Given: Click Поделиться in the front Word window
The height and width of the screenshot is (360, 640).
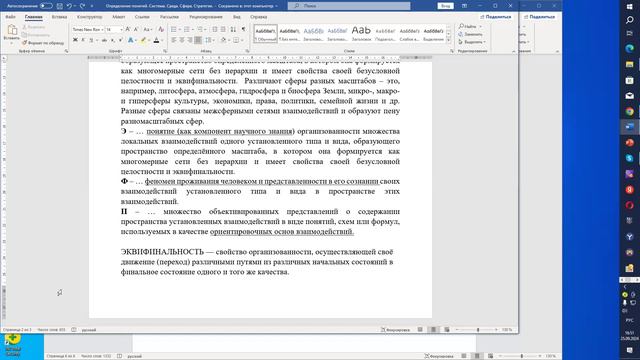Looking at the screenshot, I should [x=496, y=17].
